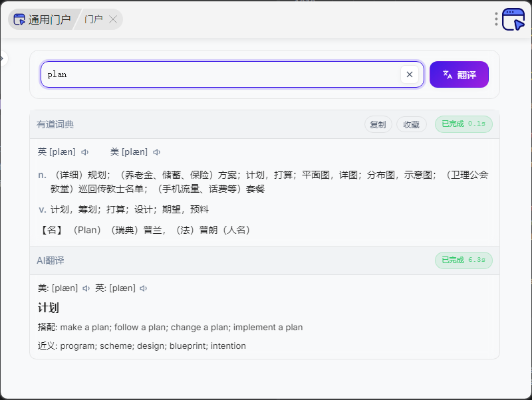The width and height of the screenshot is (532, 400).
Task: Play 英 pronunciation speaker in AI翻译 section
Action: (144, 288)
